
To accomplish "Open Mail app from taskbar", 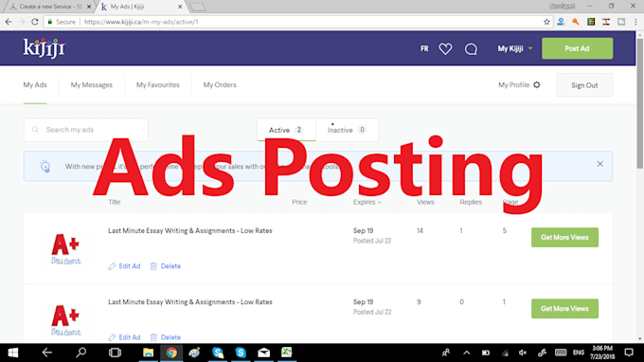I will pyautogui.click(x=263, y=353).
